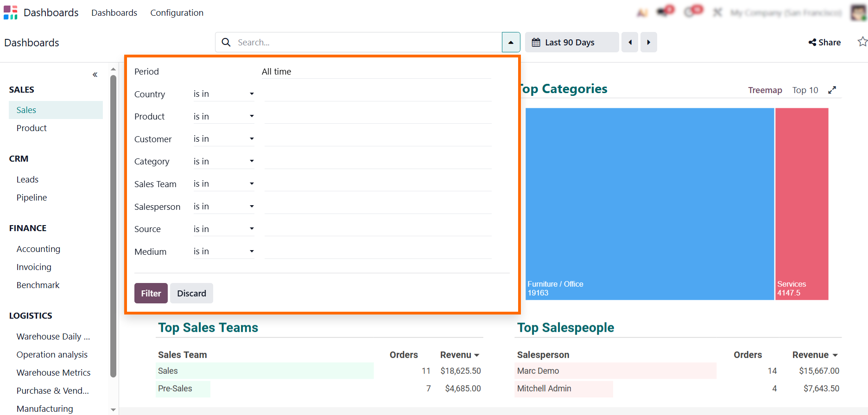Image resolution: width=868 pixels, height=415 pixels.
Task: Click the Product filter value field
Action: pyautogui.click(x=378, y=116)
